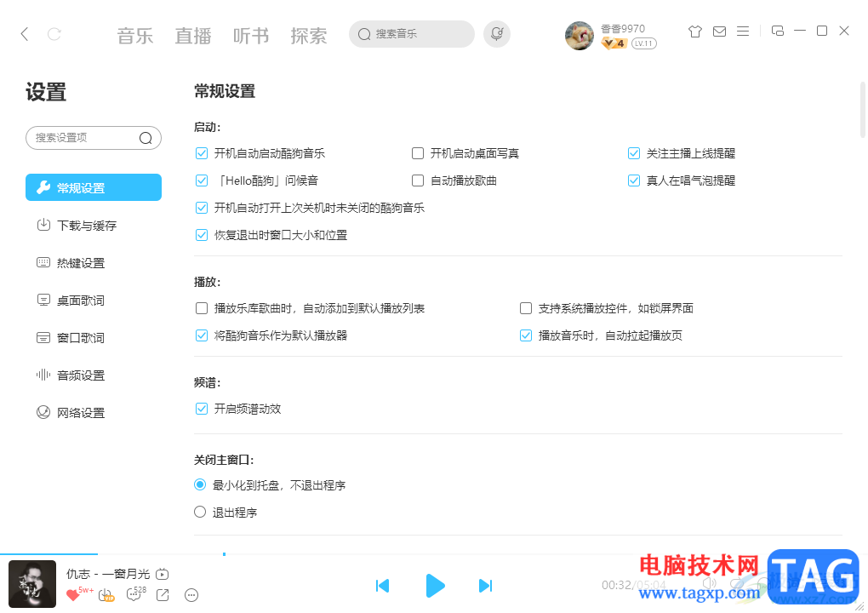Click the VIP 4 badge
The image size is (868, 613).
[x=614, y=43]
